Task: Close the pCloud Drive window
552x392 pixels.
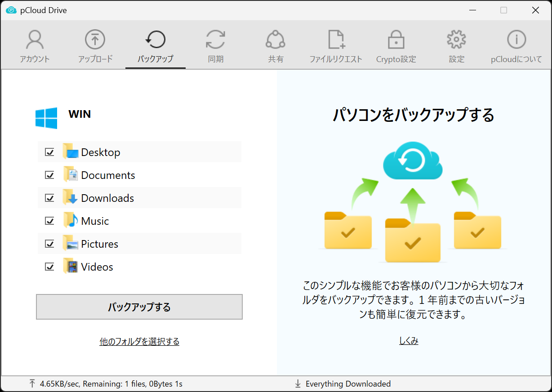Action: pos(535,10)
